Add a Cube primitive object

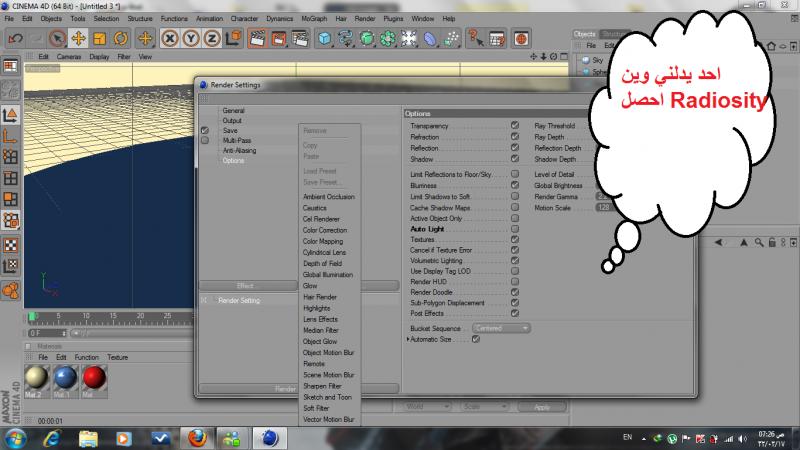pos(324,38)
